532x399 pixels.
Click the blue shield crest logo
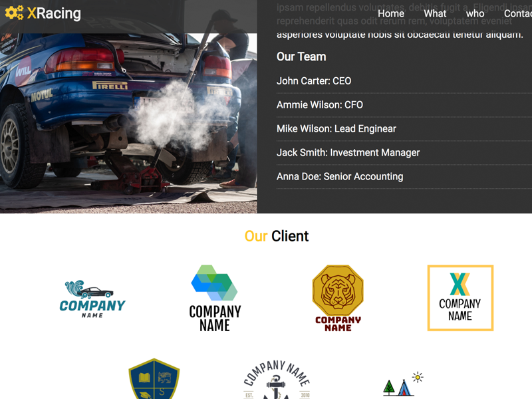coord(154,380)
